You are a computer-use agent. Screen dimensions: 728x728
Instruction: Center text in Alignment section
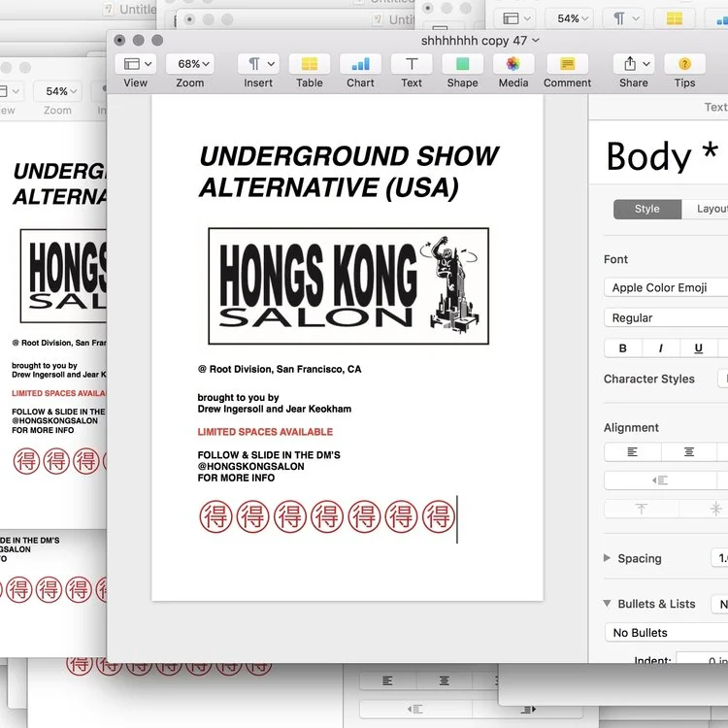[689, 451]
